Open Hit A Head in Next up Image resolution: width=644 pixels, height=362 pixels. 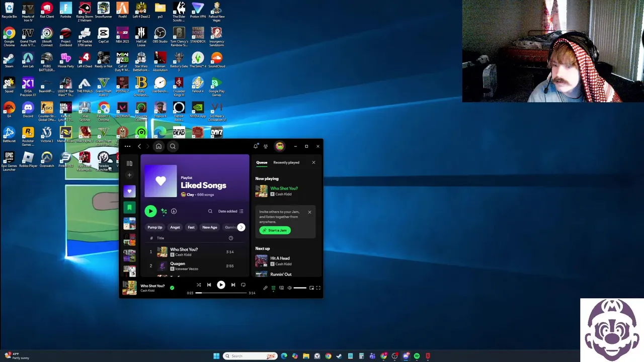click(x=286, y=261)
